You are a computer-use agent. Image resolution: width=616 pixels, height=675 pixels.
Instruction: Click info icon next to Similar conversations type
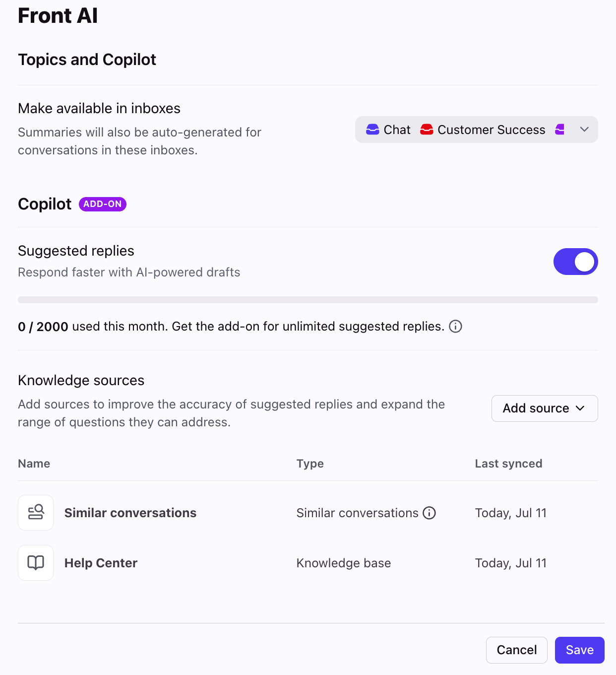coord(429,513)
